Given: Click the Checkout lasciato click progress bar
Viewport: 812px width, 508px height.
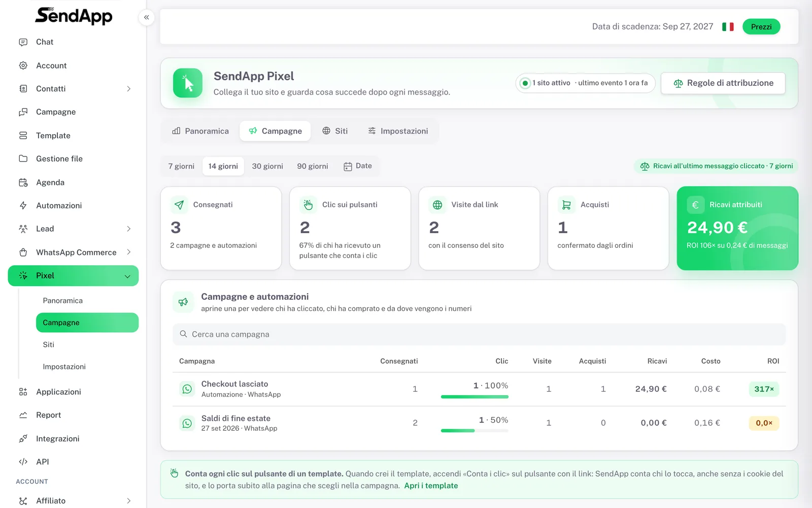Looking at the screenshot, I should point(475,397).
